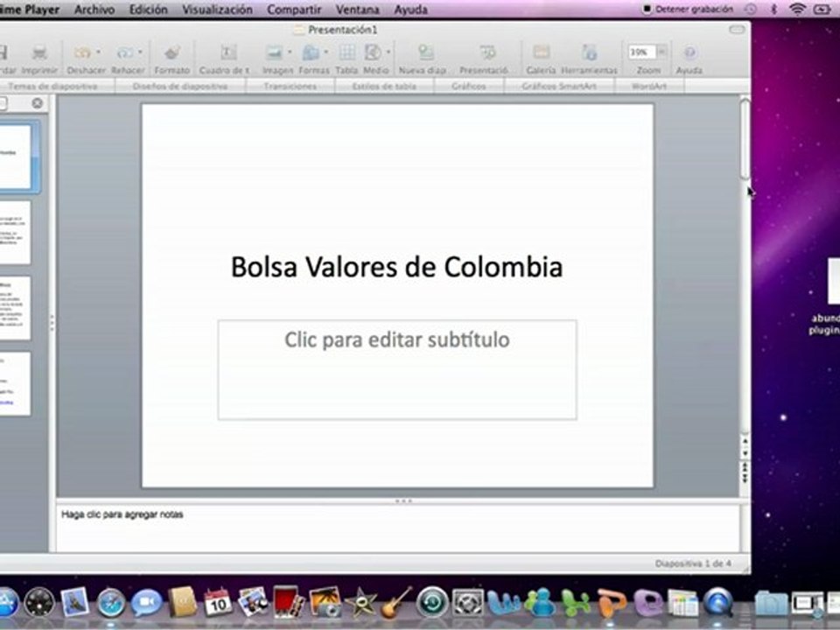Open the Visualización menu
The width and height of the screenshot is (840, 630).
pos(218,9)
